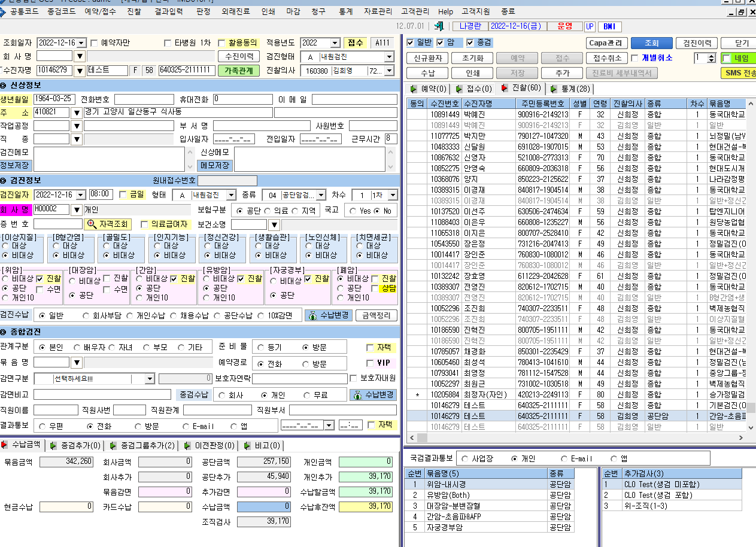Image resolution: width=756 pixels, height=547 pixels.
Task: Click the 수납변경 money bag button in 검진수납 row
Action: (327, 315)
